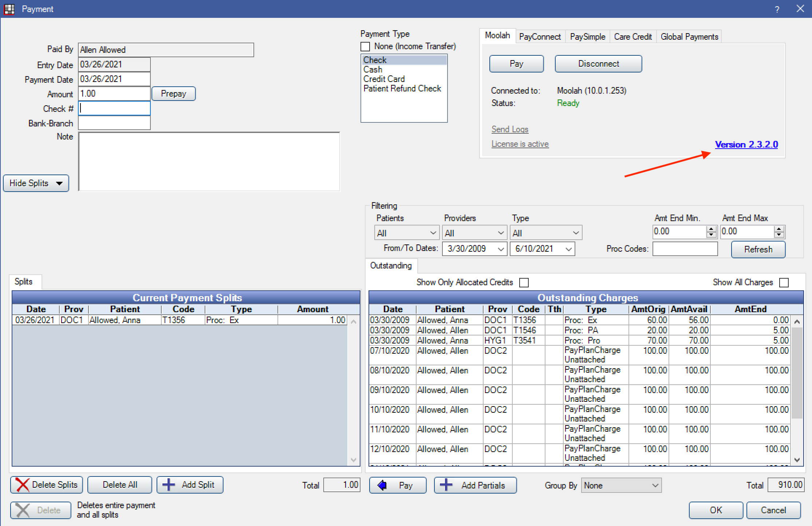Image resolution: width=812 pixels, height=526 pixels.
Task: Switch to the PayConnect tab
Action: (540, 37)
